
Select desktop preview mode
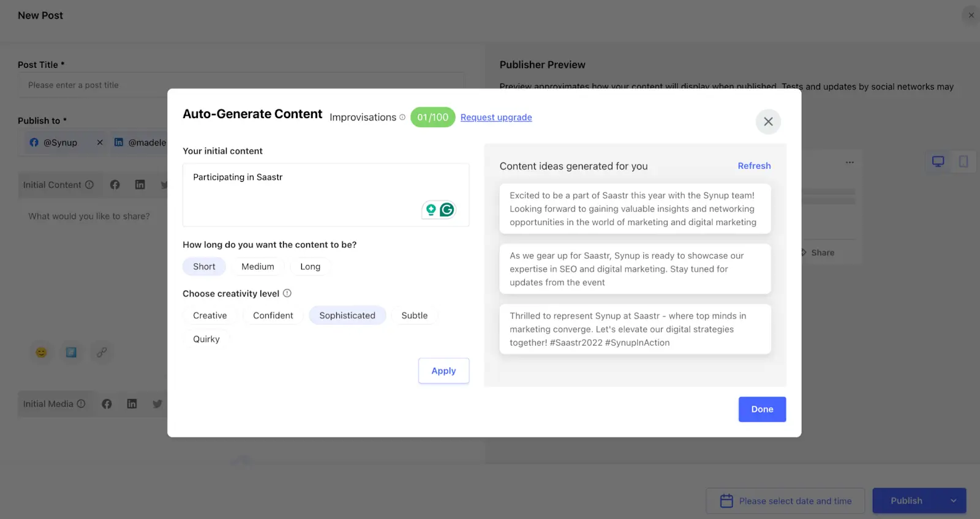(x=938, y=162)
